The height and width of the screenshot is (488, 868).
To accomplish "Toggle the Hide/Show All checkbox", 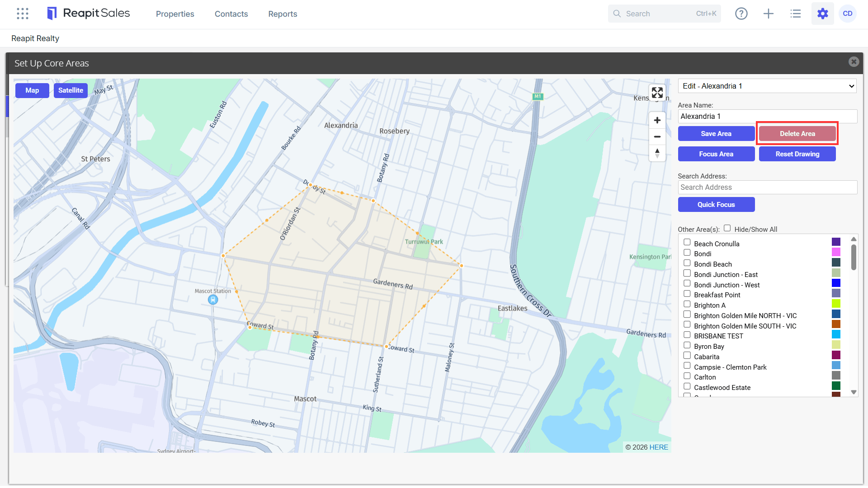I will [727, 228].
